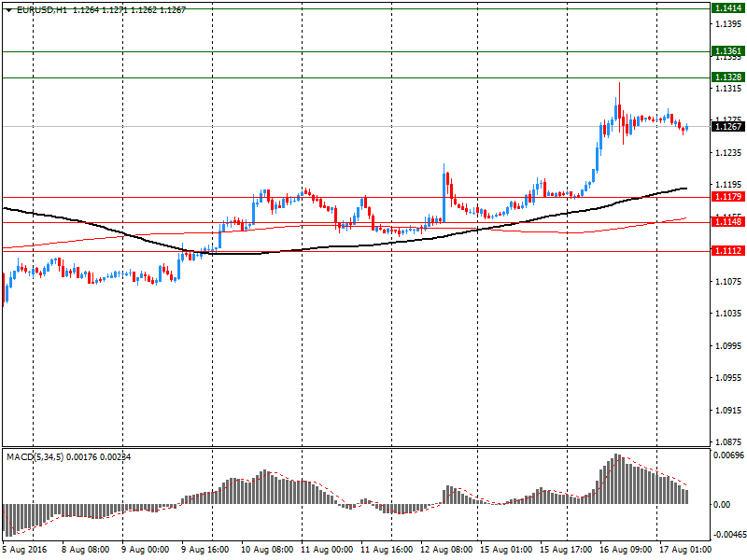Select the 8 Aug 08:00 time label
The width and height of the screenshot is (747, 560).
coord(85,550)
